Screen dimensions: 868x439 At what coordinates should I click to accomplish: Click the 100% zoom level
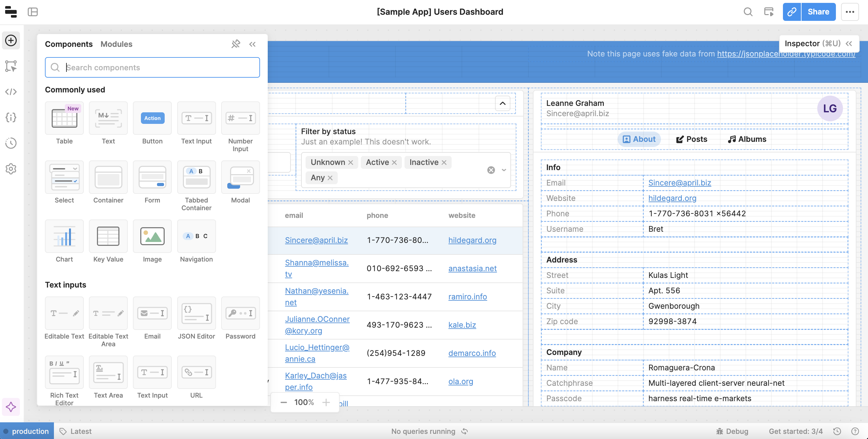click(304, 402)
